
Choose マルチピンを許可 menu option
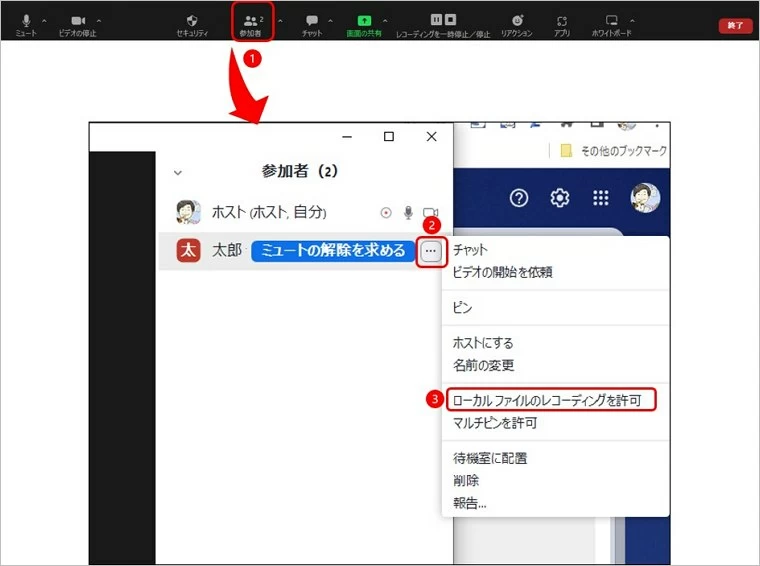pyautogui.click(x=495, y=423)
